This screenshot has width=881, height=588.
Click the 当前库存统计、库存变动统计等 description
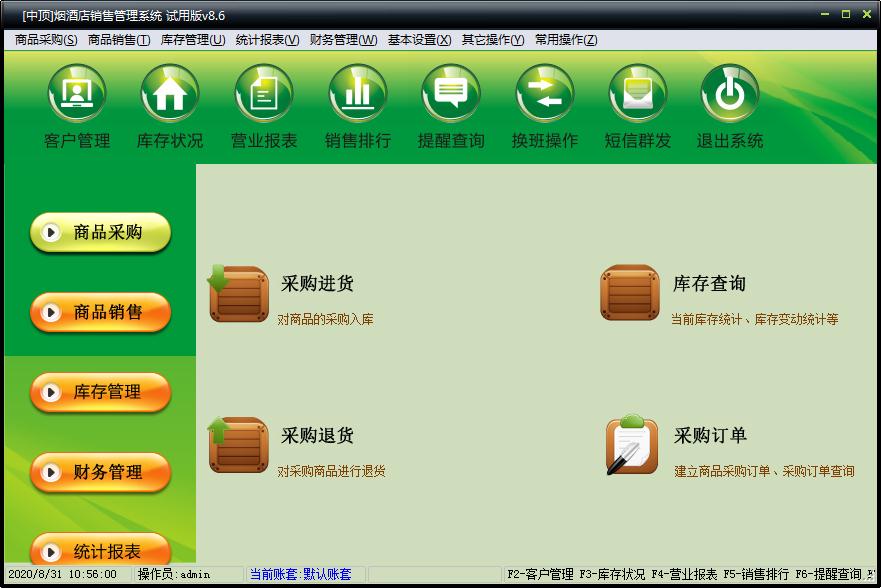pyautogui.click(x=755, y=320)
